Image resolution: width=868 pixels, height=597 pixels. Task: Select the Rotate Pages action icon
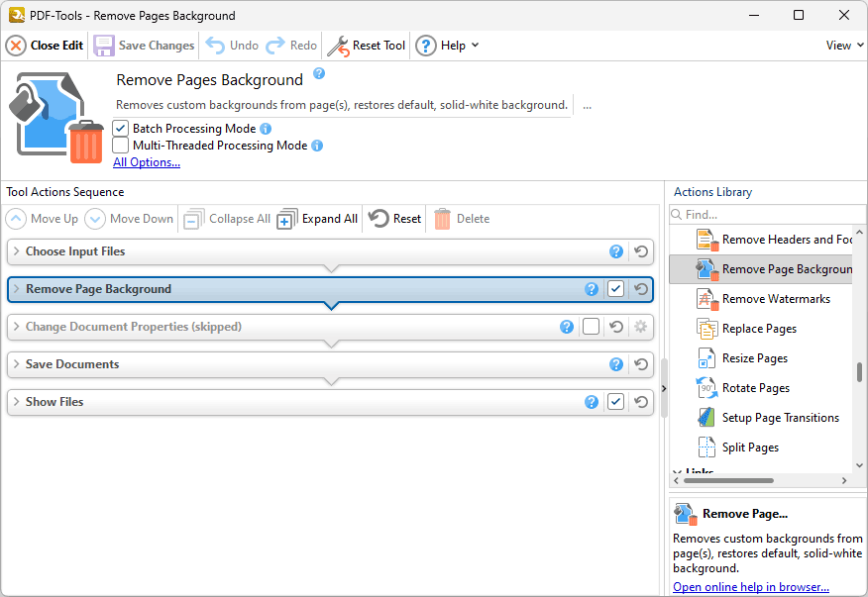tap(706, 388)
